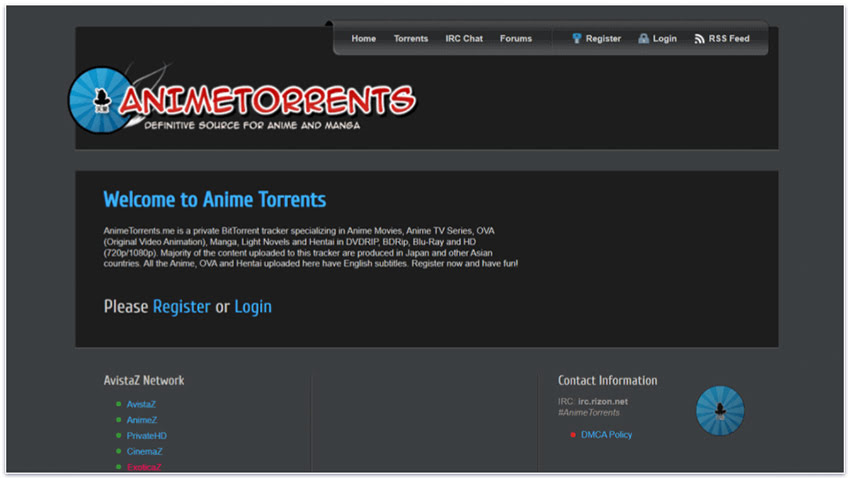Open the CinemaZ network link
The width and height of the screenshot is (850, 478).
pos(144,451)
